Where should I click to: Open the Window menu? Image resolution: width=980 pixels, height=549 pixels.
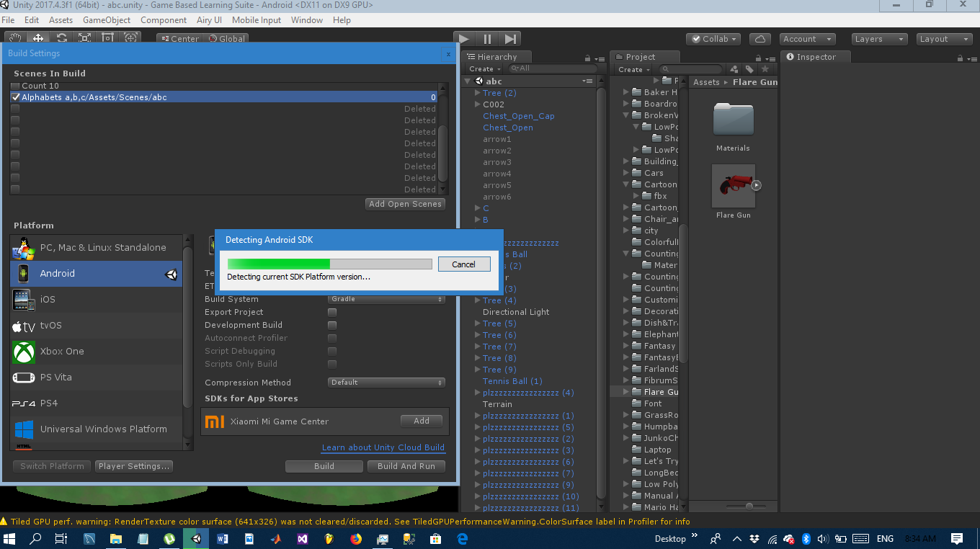(x=307, y=20)
